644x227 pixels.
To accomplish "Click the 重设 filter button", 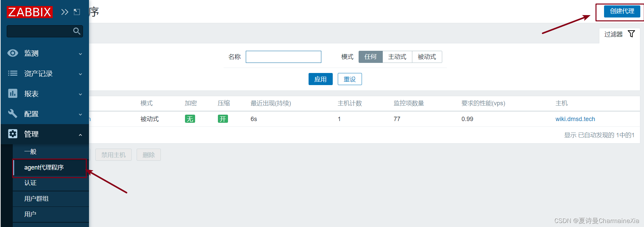I will [x=350, y=79].
